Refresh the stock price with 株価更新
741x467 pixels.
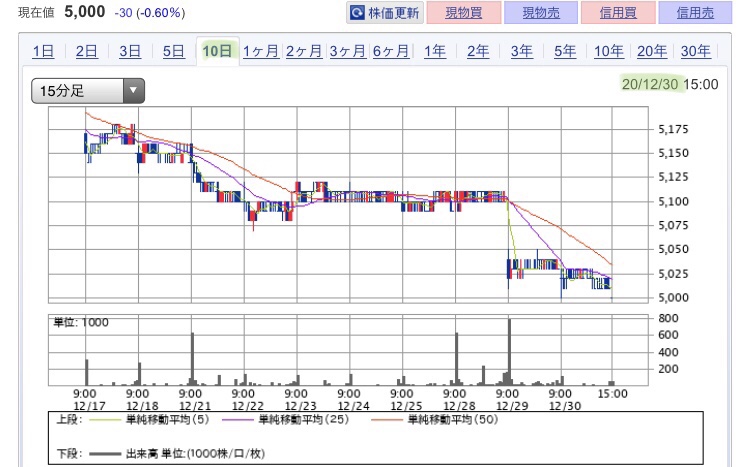(385, 13)
